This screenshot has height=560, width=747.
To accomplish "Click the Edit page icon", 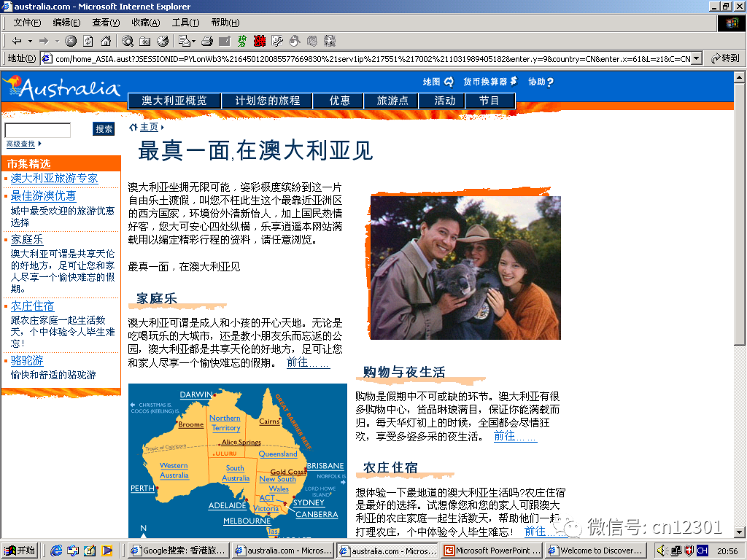I will 225,42.
